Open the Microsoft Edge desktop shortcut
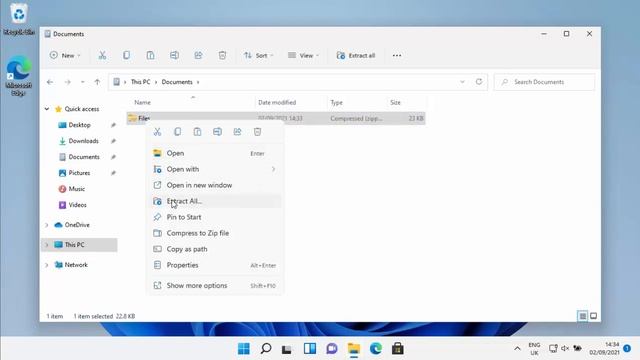The height and width of the screenshot is (360, 640). click(x=19, y=76)
